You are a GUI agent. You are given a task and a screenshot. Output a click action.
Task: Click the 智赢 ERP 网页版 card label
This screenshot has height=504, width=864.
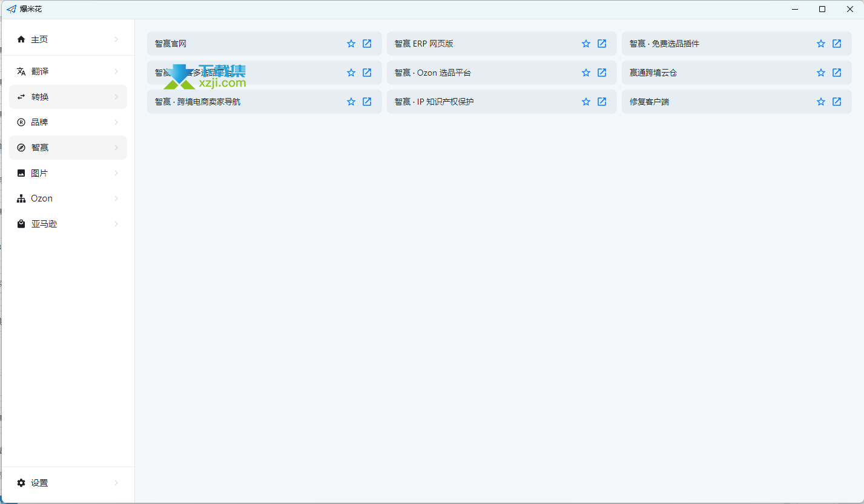pyautogui.click(x=424, y=44)
